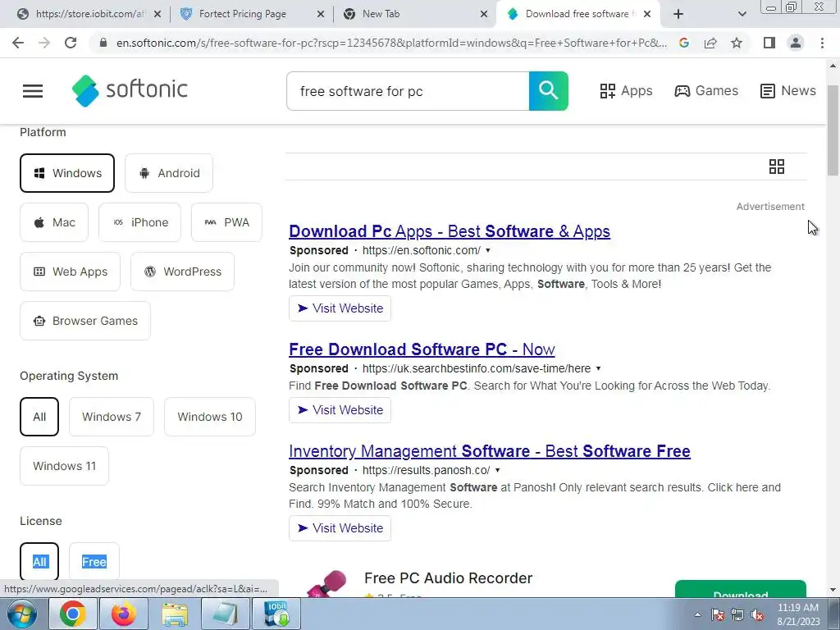View site lock information
Screen dimensions: 840x630
pyautogui.click(x=103, y=43)
